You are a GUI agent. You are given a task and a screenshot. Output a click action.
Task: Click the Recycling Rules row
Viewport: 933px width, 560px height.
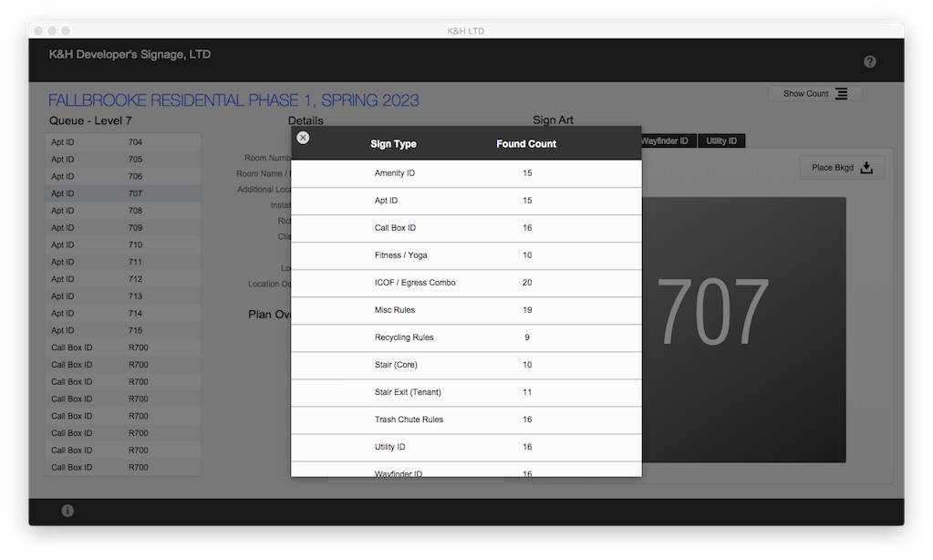point(466,337)
